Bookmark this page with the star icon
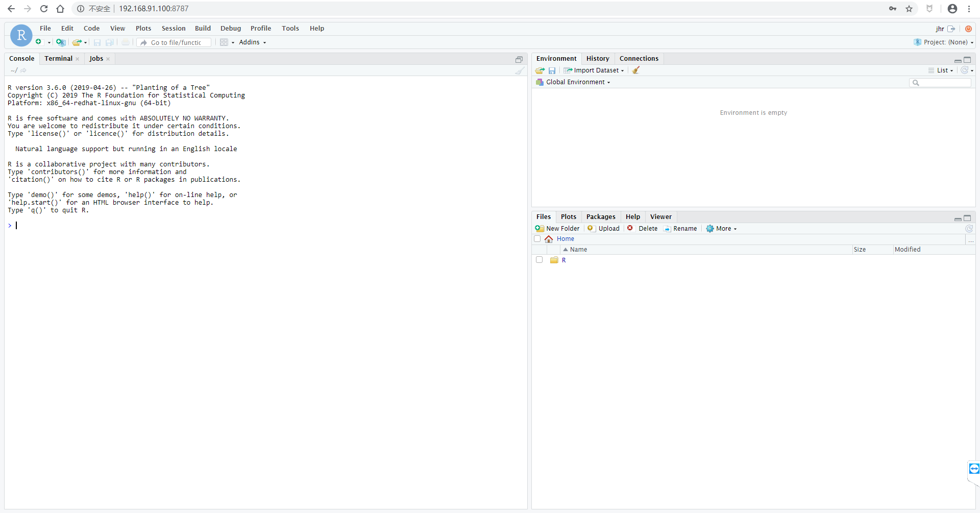 (x=910, y=9)
